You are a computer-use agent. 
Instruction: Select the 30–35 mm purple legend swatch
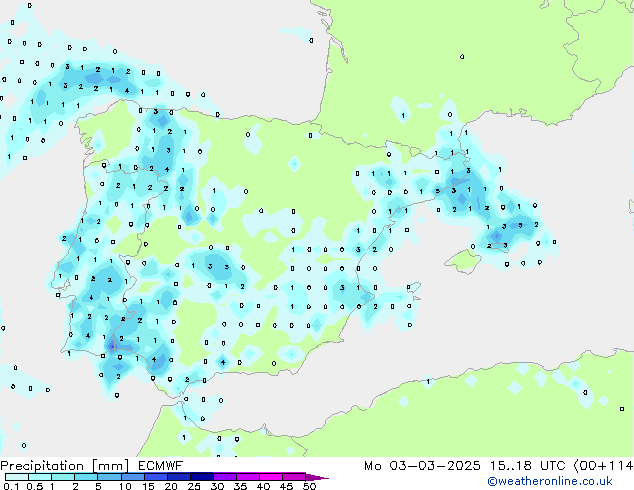point(225,477)
